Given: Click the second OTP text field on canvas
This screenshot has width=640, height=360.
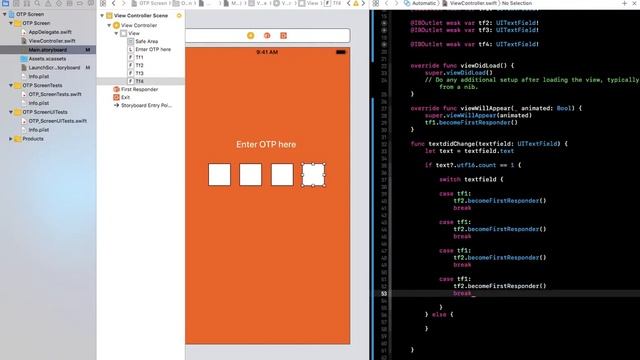Looking at the screenshot, I should click(251, 175).
